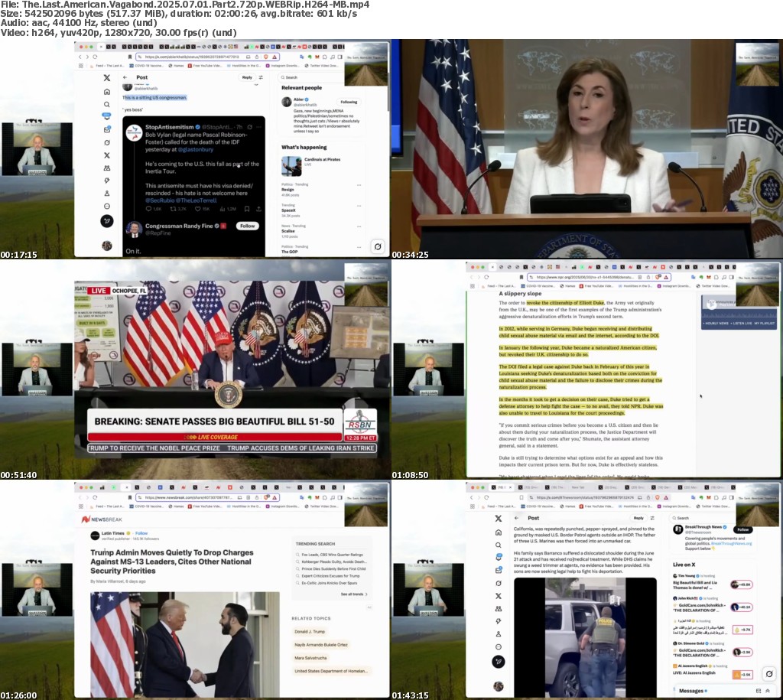Open the Free YouTube Vide... bookmark in 00:17:15 frame
Viewport: 783px width, 700px height.
[x=205, y=66]
